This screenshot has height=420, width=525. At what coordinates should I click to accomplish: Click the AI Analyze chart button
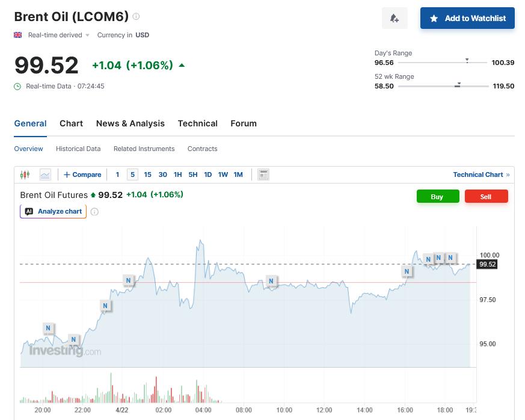pos(54,211)
